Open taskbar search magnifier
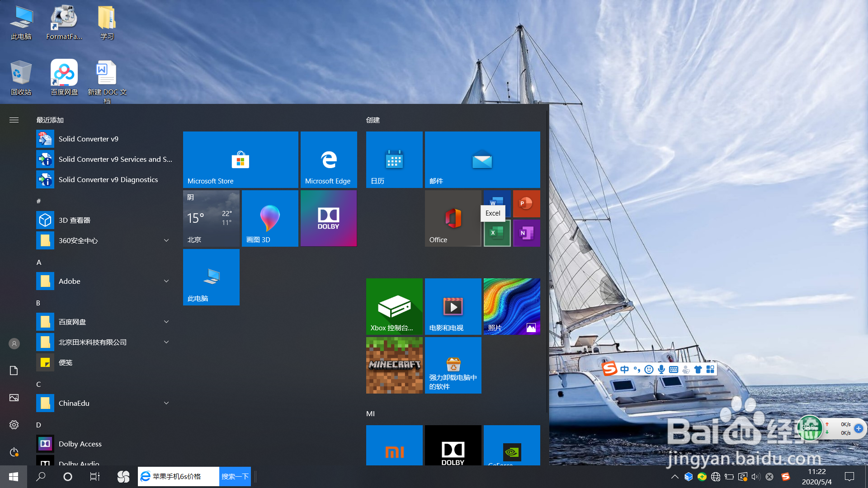The height and width of the screenshot is (488, 868). pos(41,477)
